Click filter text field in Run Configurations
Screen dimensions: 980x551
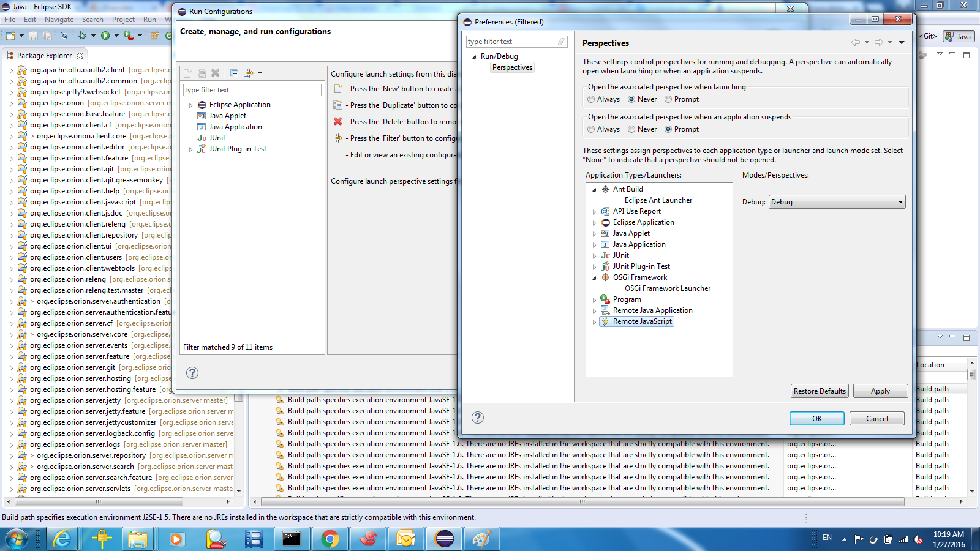252,90
